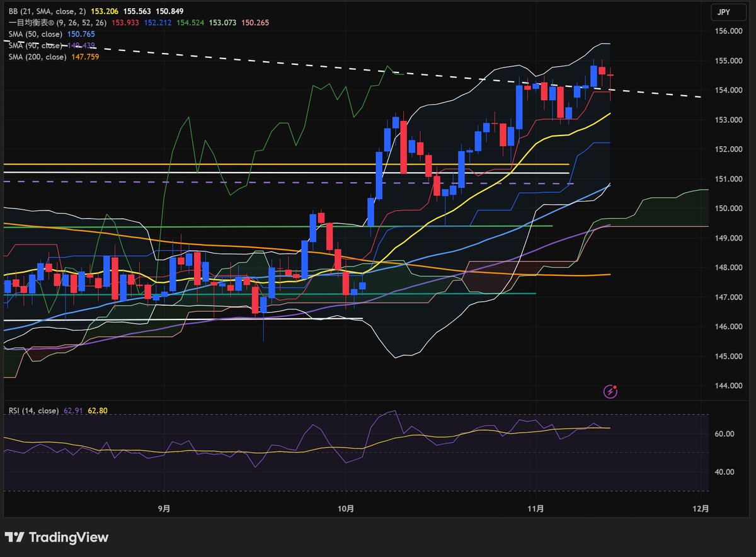Click the Ichimoku value 153.933
This screenshot has height=557, width=756.
[x=125, y=23]
